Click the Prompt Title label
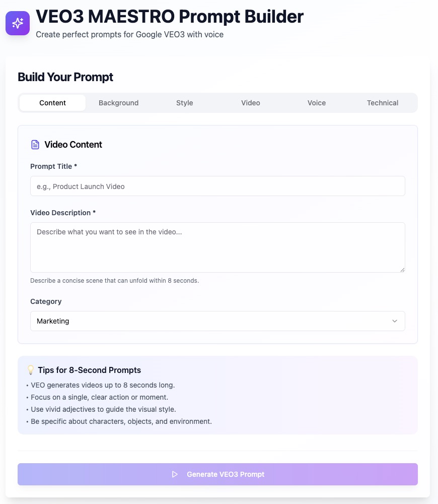Screen dimensions: 438x504 pyautogui.click(x=54, y=166)
